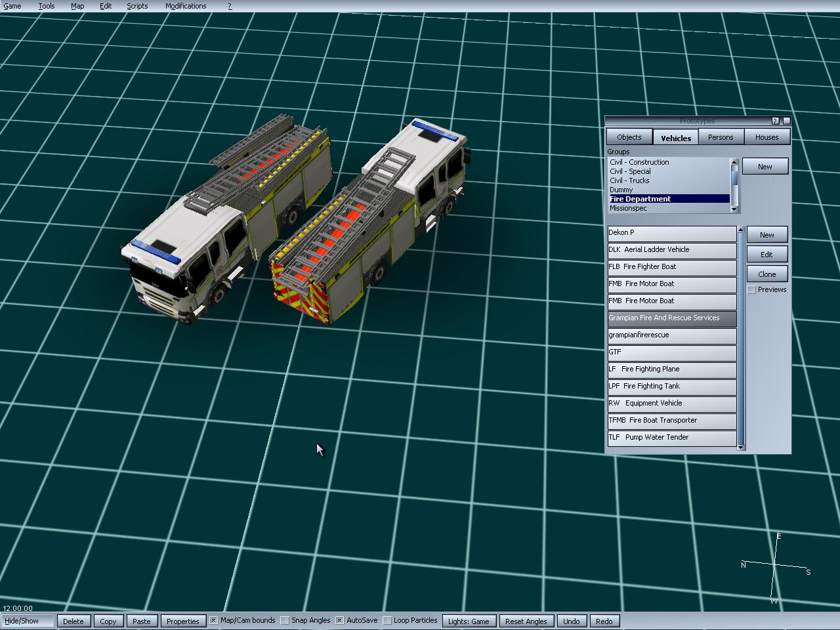
Task: Click the Paste button
Action: (x=141, y=621)
